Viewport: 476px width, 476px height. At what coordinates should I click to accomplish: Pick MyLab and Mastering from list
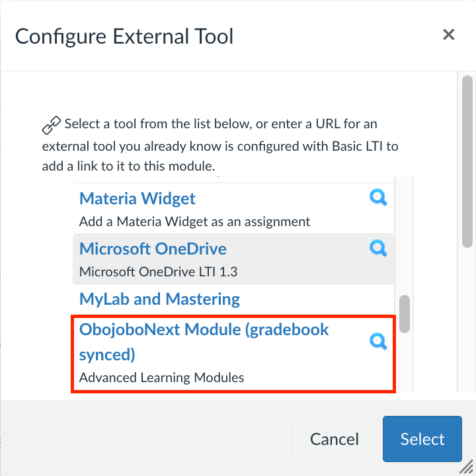tap(233, 299)
